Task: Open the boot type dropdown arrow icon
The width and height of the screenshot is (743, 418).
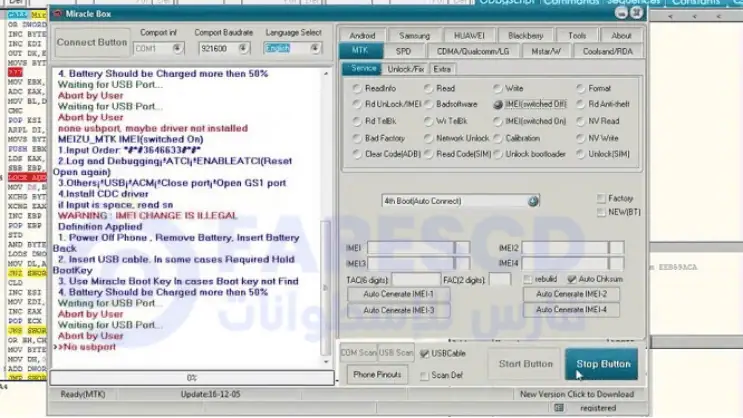Action: [534, 201]
